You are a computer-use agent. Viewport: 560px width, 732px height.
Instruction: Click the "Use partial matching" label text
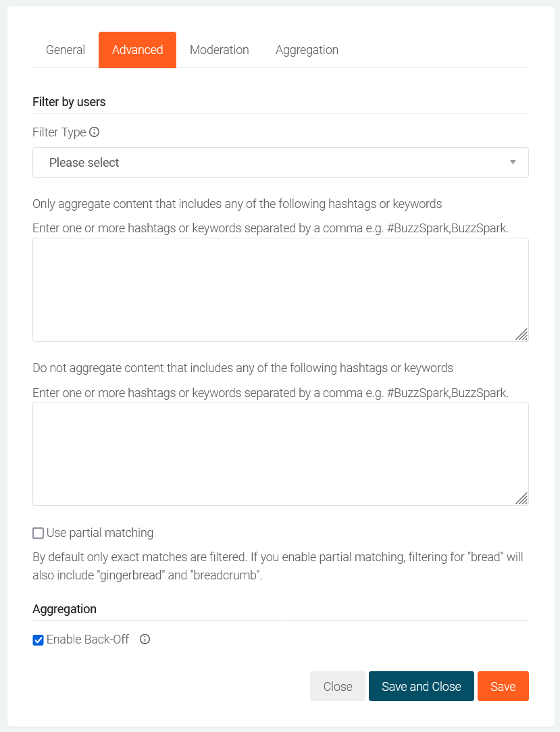[x=100, y=533]
